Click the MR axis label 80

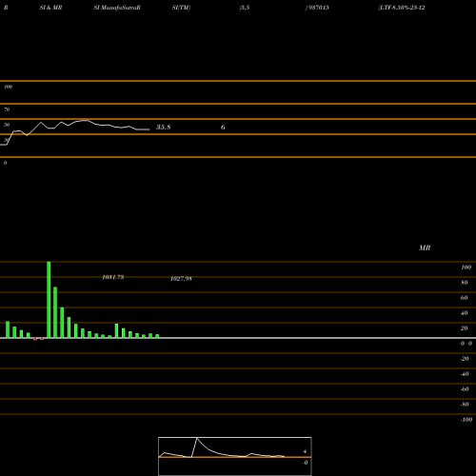[465, 283]
